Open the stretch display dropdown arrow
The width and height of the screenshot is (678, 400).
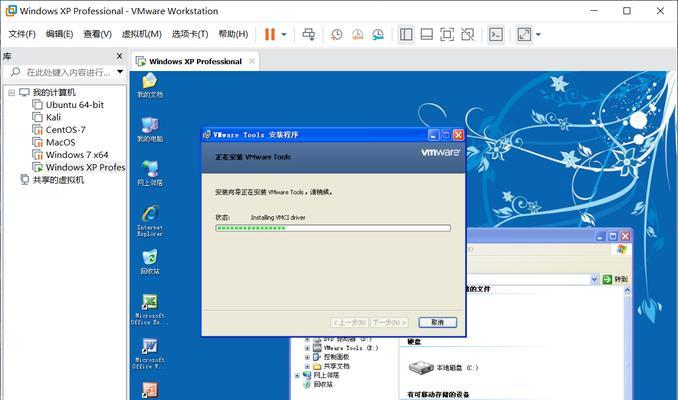[x=538, y=35]
